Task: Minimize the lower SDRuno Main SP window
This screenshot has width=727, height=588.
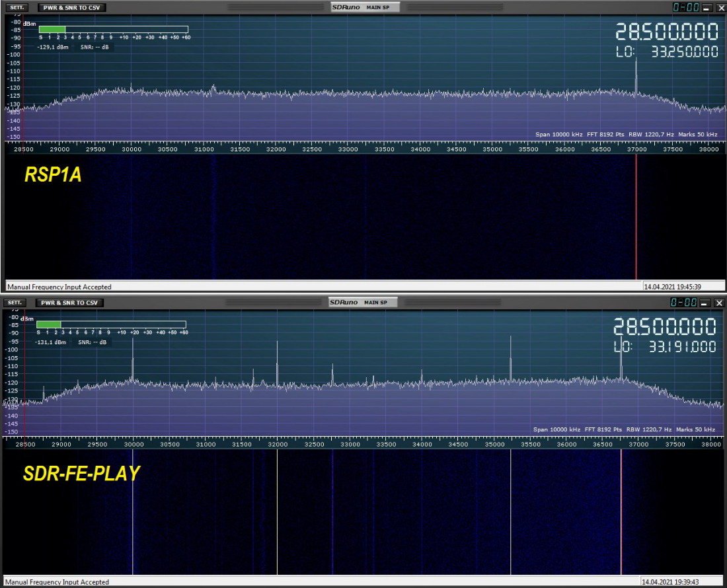Action: coord(705,303)
